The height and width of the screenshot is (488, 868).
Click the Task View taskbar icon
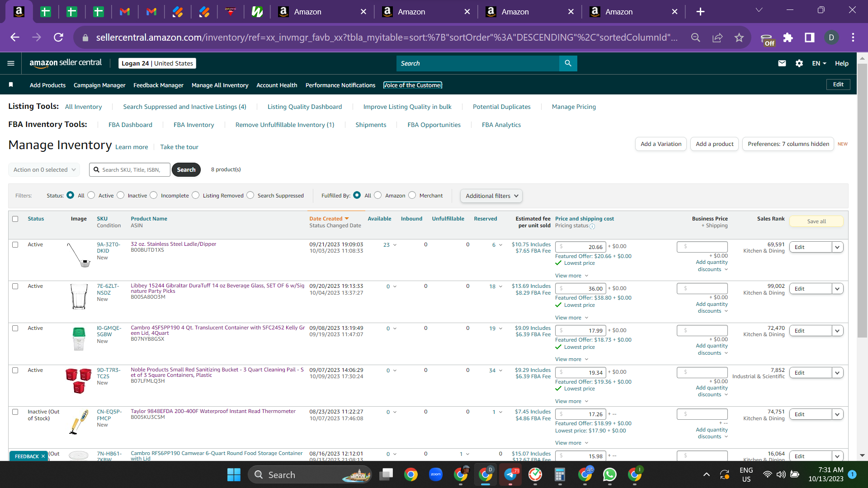(386, 475)
